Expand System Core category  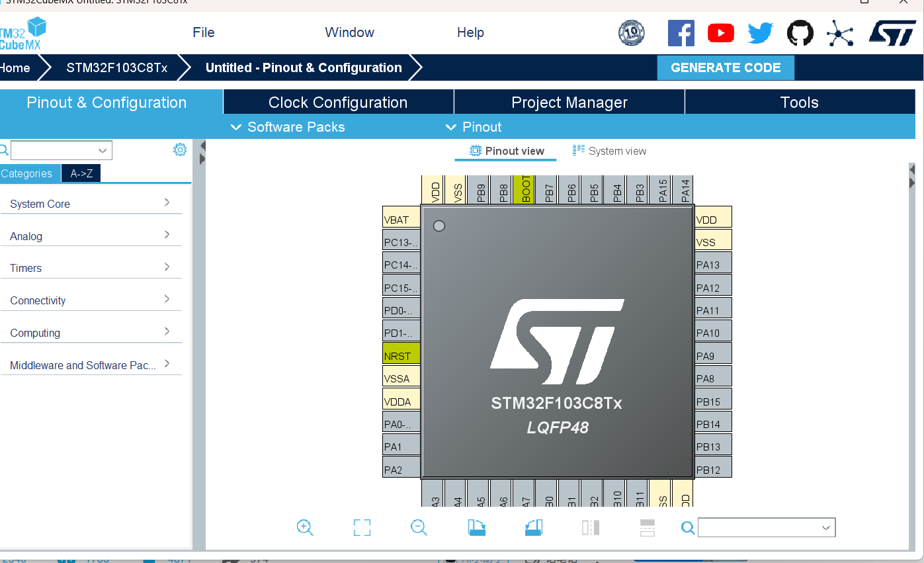91,204
